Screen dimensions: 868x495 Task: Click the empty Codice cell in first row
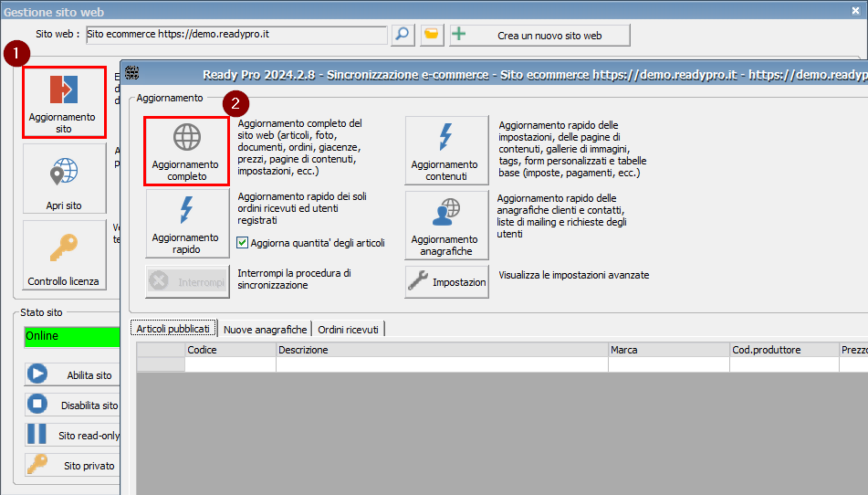[230, 364]
